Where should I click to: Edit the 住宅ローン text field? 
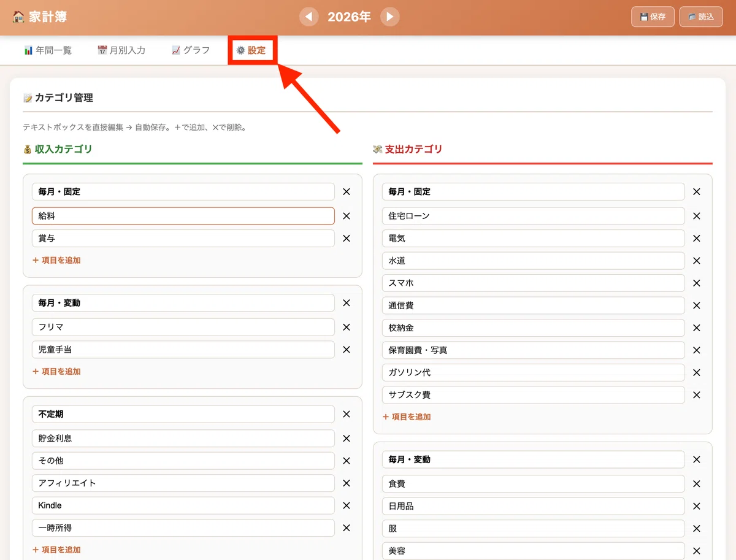(x=534, y=216)
